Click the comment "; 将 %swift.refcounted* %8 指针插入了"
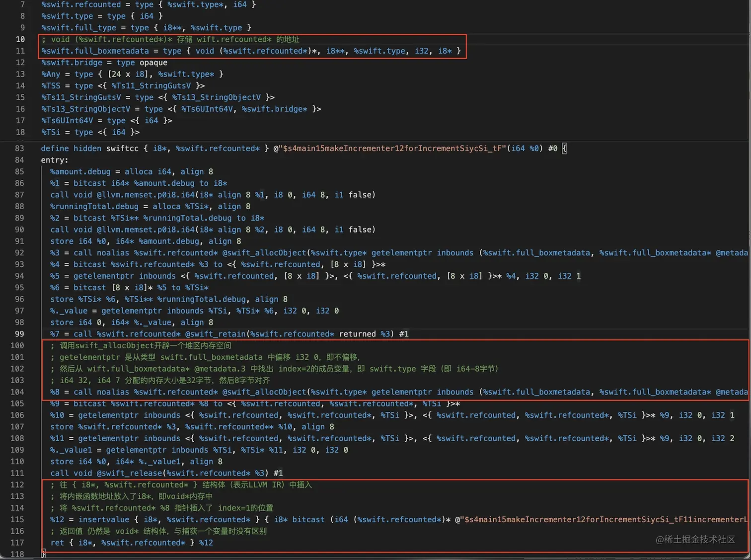The height and width of the screenshot is (560, 751). point(162,508)
